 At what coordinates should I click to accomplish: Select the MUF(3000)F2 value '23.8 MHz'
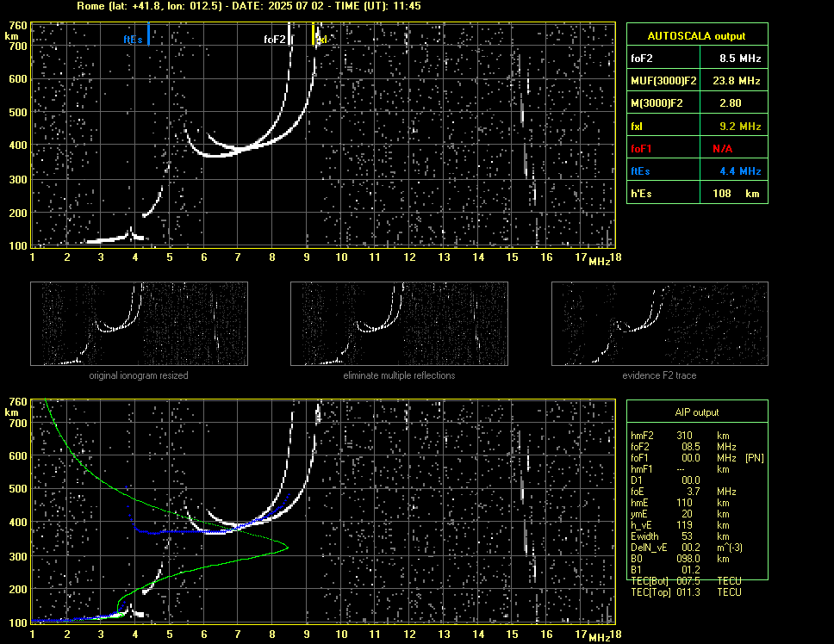click(736, 81)
